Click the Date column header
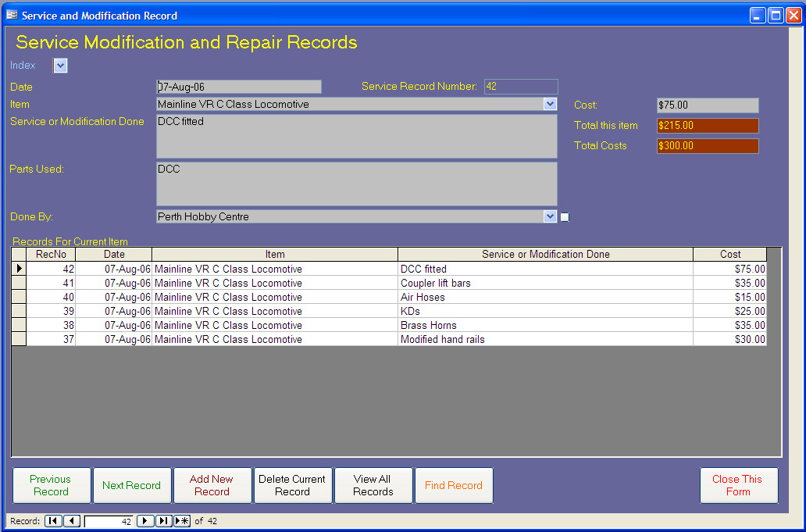Image resolution: width=806 pixels, height=532 pixels. click(x=113, y=255)
